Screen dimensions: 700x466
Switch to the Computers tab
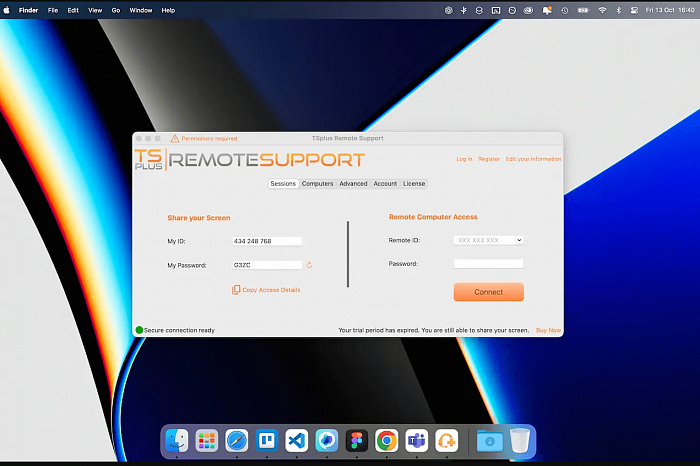coord(317,183)
